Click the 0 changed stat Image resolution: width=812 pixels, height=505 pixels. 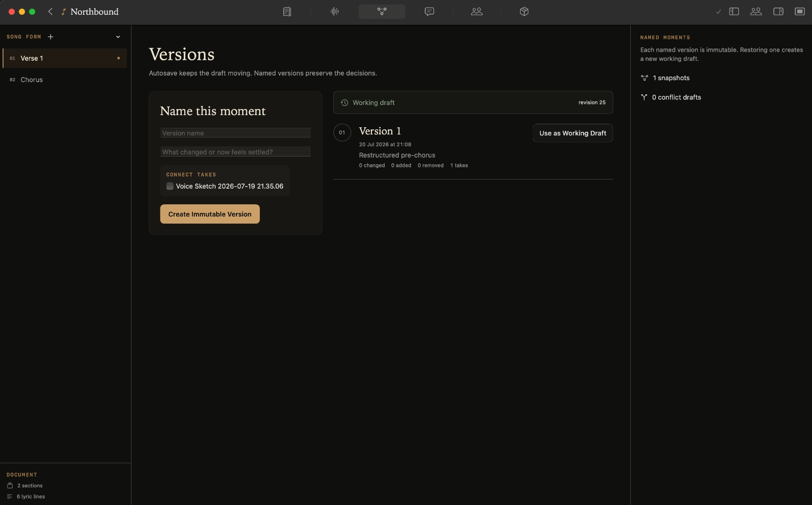pos(372,165)
